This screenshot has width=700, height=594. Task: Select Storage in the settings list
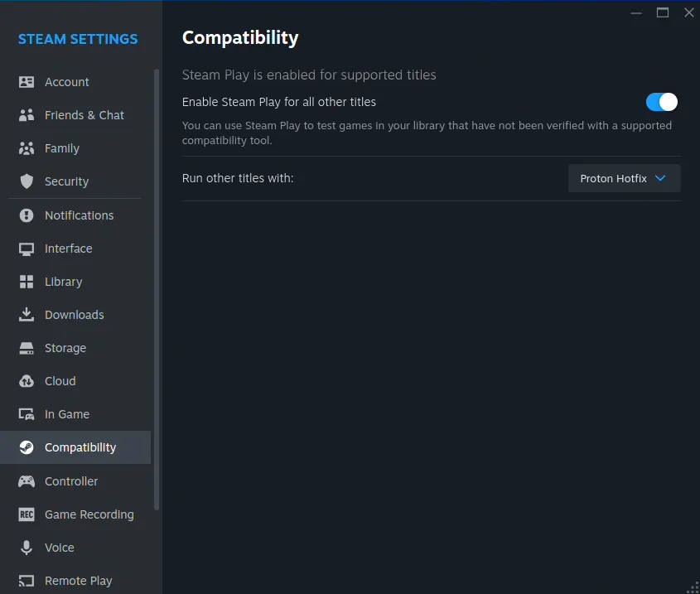(75, 348)
